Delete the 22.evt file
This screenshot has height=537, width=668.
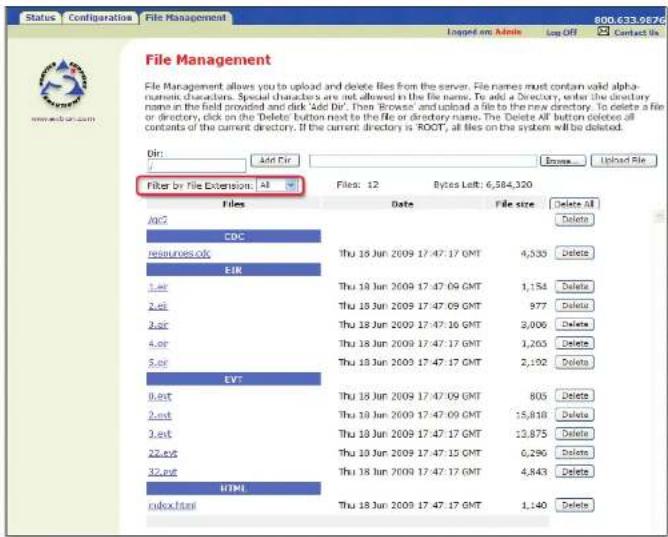click(x=575, y=453)
